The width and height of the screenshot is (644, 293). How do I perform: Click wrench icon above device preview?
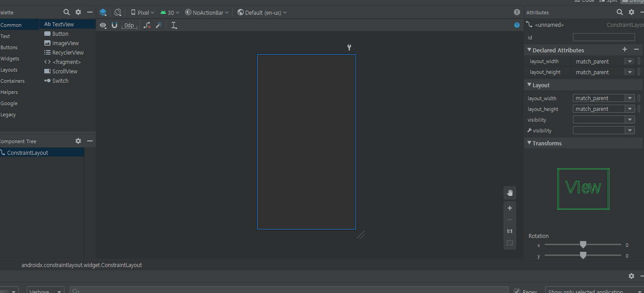pos(349,47)
